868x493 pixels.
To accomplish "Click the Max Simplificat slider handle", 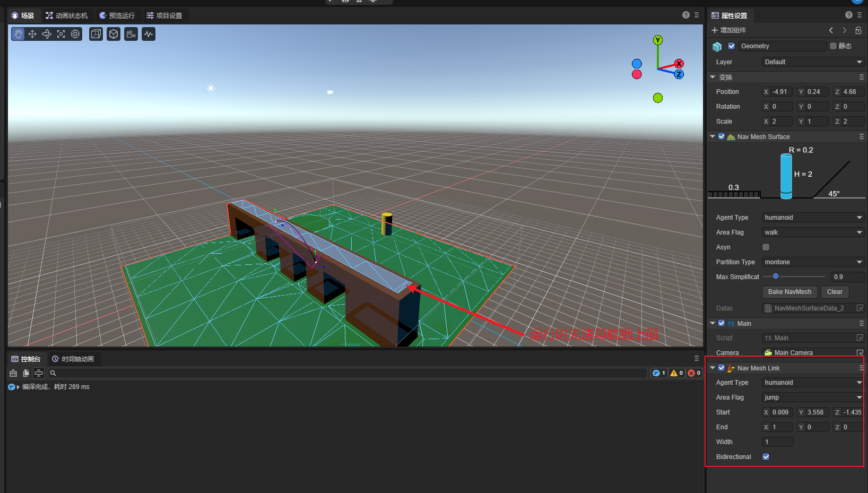I will coord(776,276).
